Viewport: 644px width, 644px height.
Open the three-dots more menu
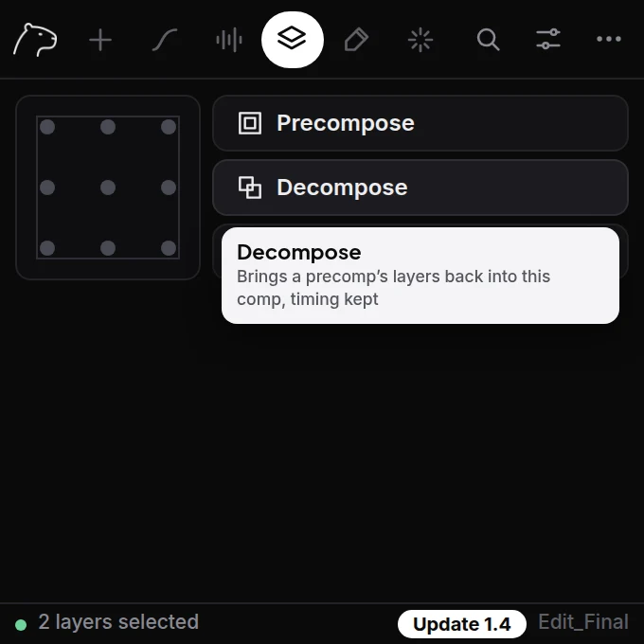(x=609, y=39)
